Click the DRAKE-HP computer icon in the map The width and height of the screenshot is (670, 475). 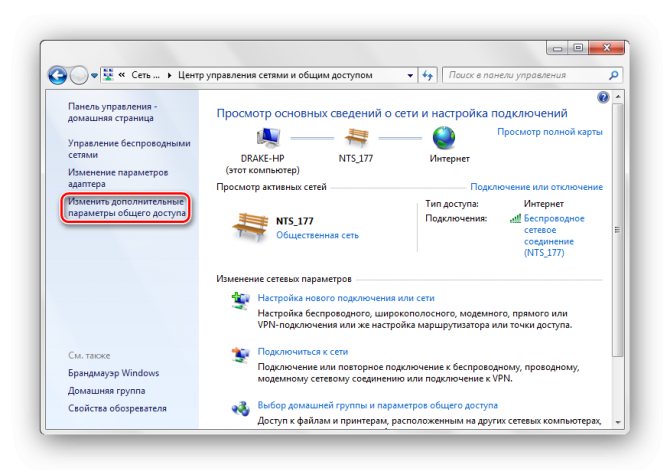click(268, 138)
